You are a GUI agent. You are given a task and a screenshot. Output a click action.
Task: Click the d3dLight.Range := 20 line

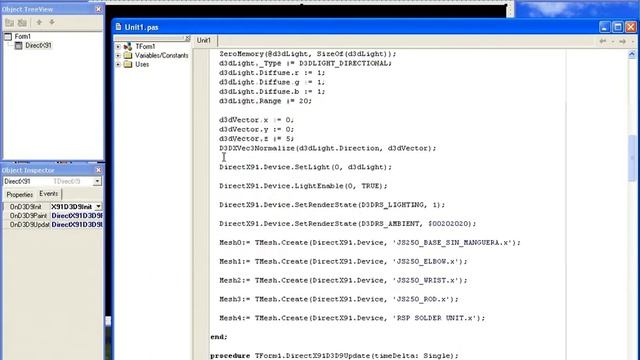265,101
